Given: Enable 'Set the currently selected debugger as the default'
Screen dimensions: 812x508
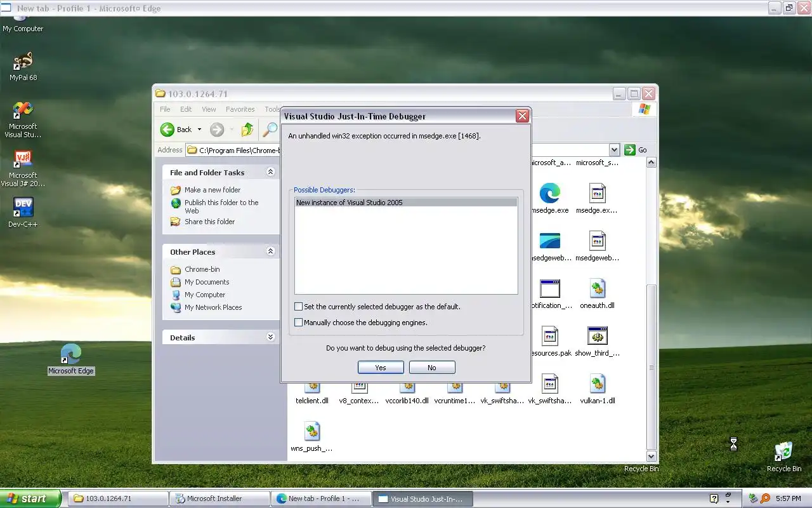Looking at the screenshot, I should tap(298, 307).
